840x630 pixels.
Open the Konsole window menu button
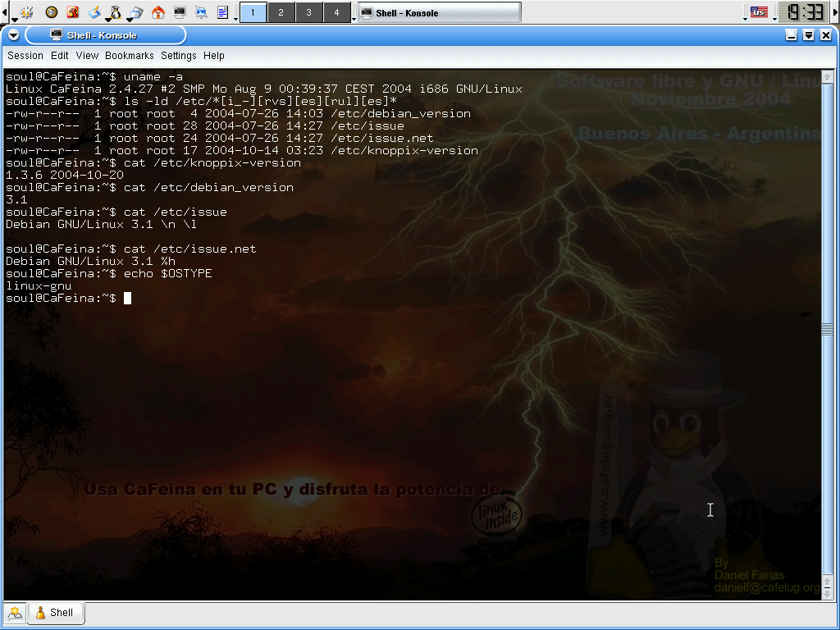[14, 35]
